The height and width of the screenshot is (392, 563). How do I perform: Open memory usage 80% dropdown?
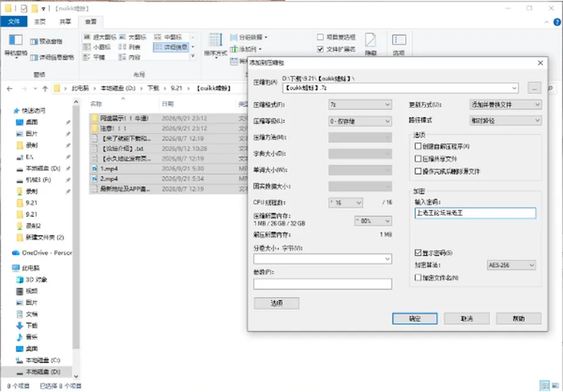(373, 221)
